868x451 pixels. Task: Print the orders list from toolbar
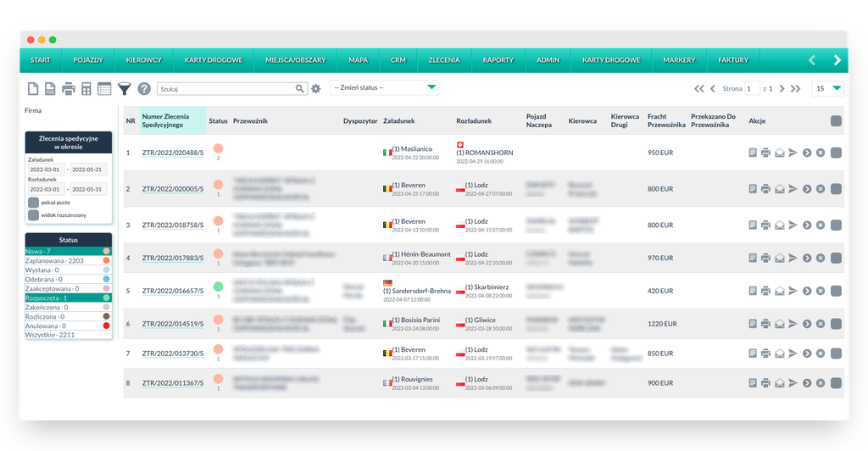click(68, 88)
